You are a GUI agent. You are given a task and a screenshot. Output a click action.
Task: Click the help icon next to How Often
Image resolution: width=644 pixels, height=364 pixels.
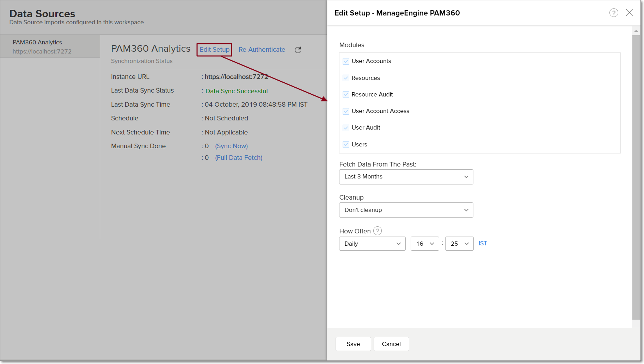pos(378,231)
